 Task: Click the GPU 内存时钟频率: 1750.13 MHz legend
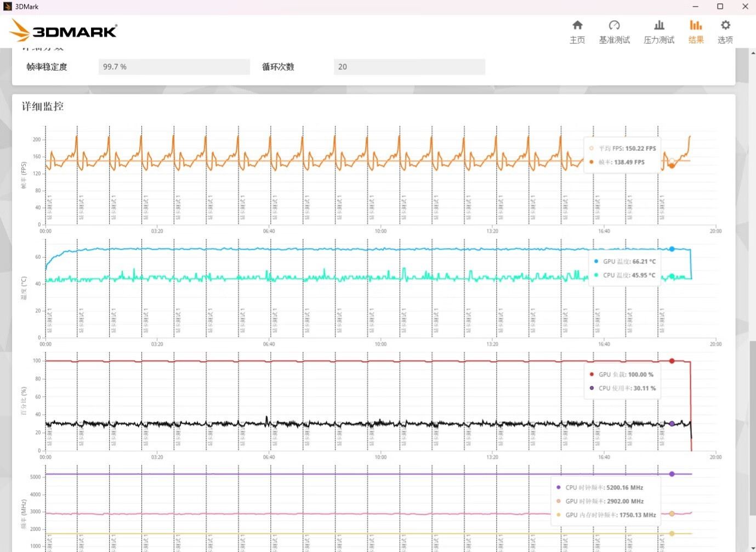pos(606,515)
